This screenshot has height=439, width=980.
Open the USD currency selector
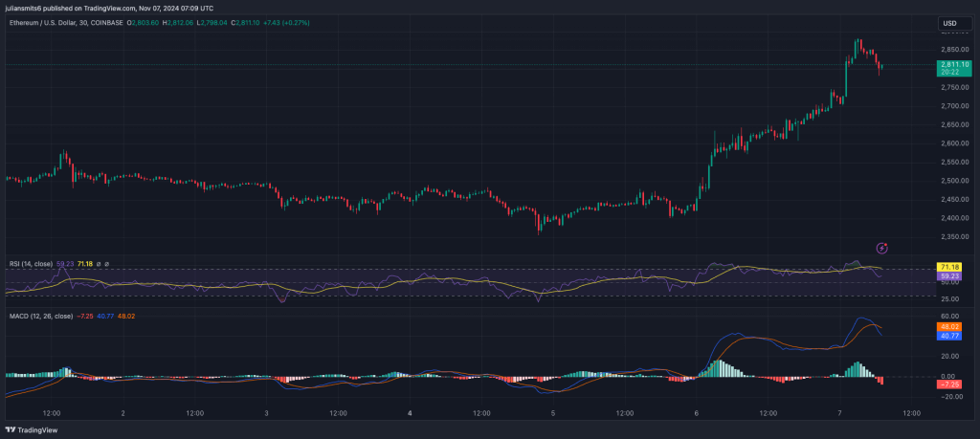pos(955,23)
